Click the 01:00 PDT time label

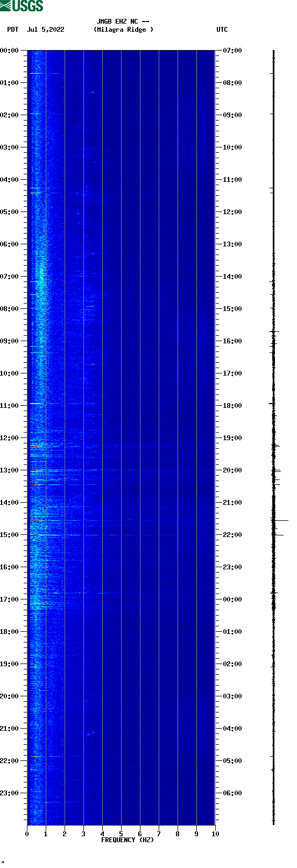10,83
